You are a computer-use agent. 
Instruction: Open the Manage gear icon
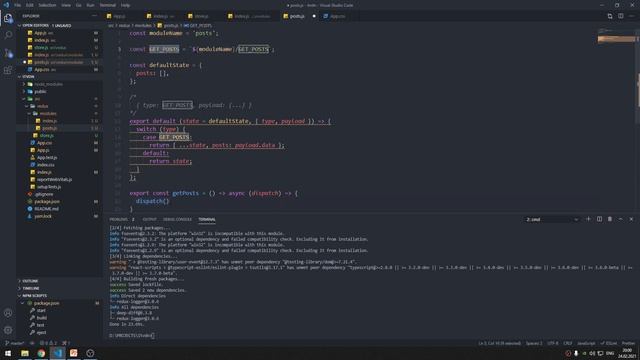[8, 330]
